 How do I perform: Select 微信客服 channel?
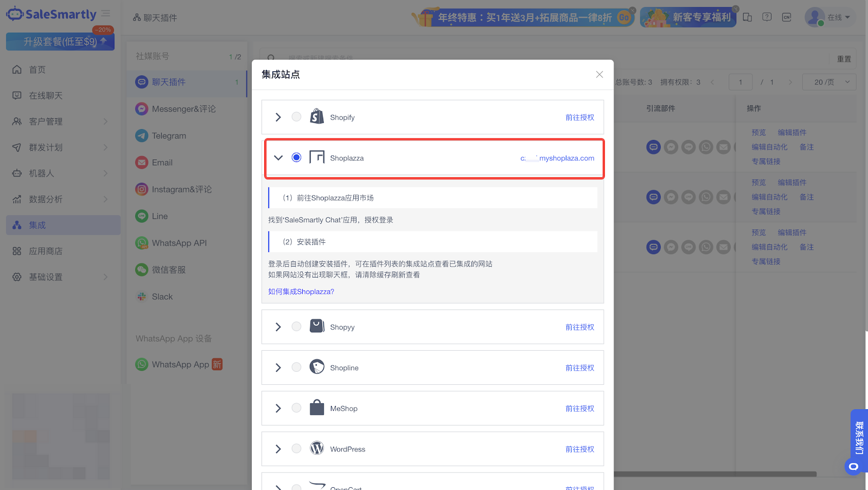coord(187,269)
